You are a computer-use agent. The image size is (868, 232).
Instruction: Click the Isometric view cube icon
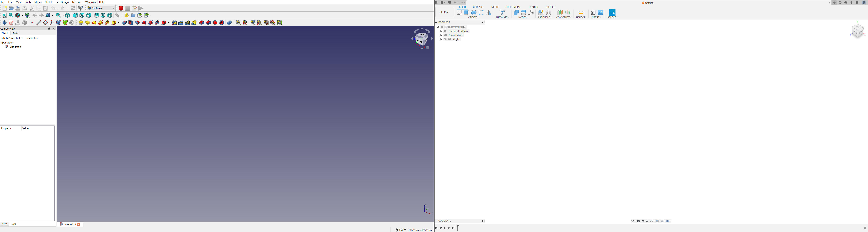pyautogui.click(x=68, y=15)
